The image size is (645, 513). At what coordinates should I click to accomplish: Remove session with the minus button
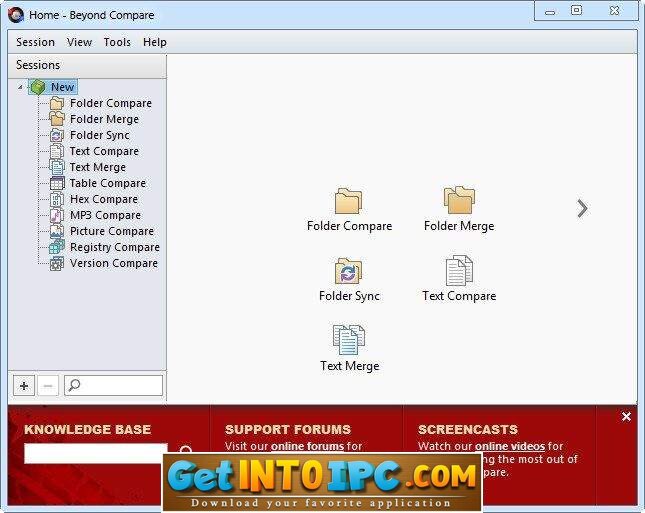click(x=48, y=385)
